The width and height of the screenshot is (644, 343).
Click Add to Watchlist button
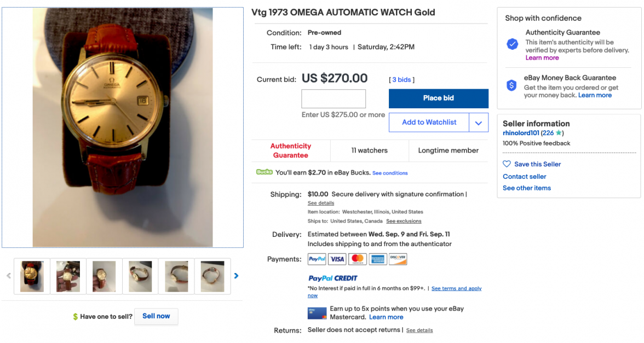(x=429, y=123)
